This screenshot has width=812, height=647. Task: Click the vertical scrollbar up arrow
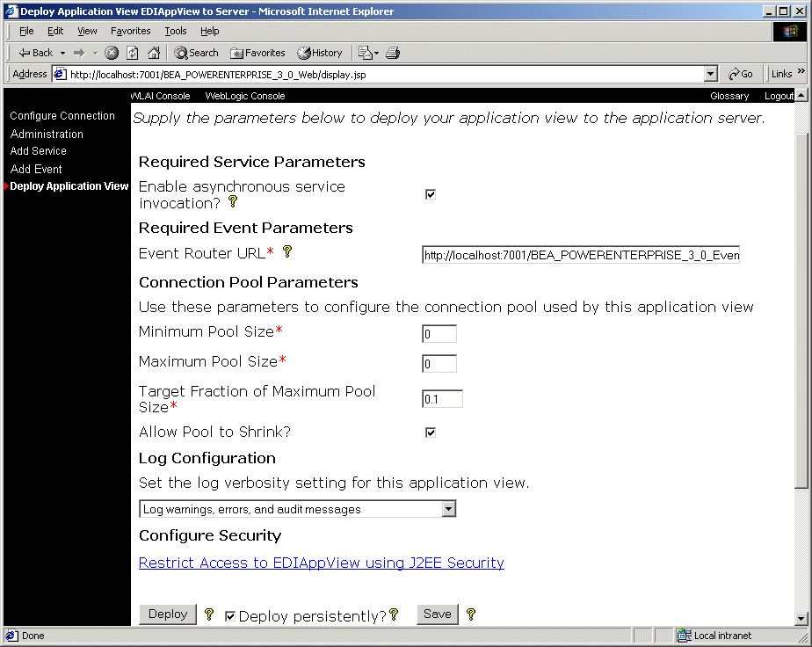pos(801,95)
